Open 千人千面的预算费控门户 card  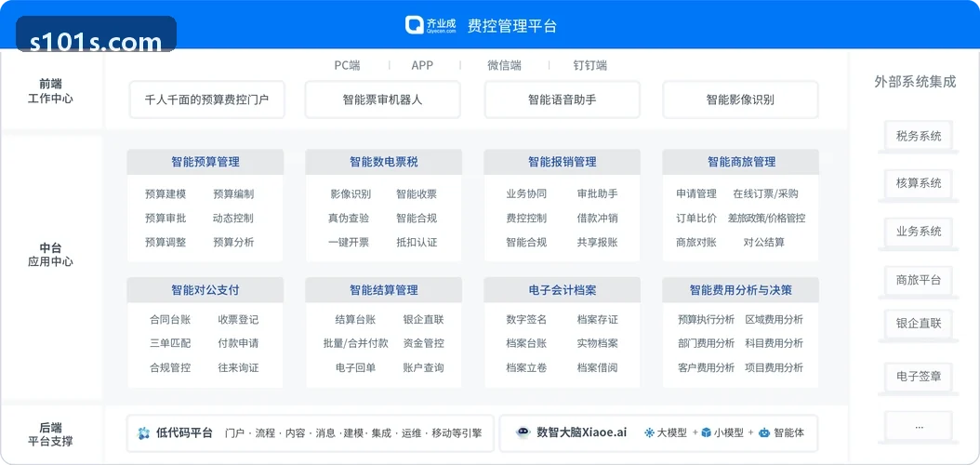(206, 100)
